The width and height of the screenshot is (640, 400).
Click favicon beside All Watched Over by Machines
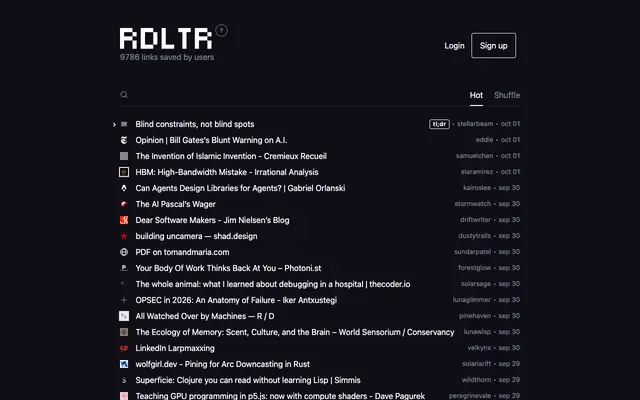tap(124, 316)
